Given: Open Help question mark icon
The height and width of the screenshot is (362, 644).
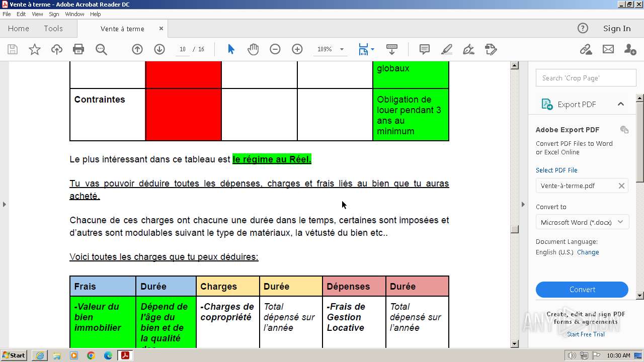Looking at the screenshot, I should [583, 28].
